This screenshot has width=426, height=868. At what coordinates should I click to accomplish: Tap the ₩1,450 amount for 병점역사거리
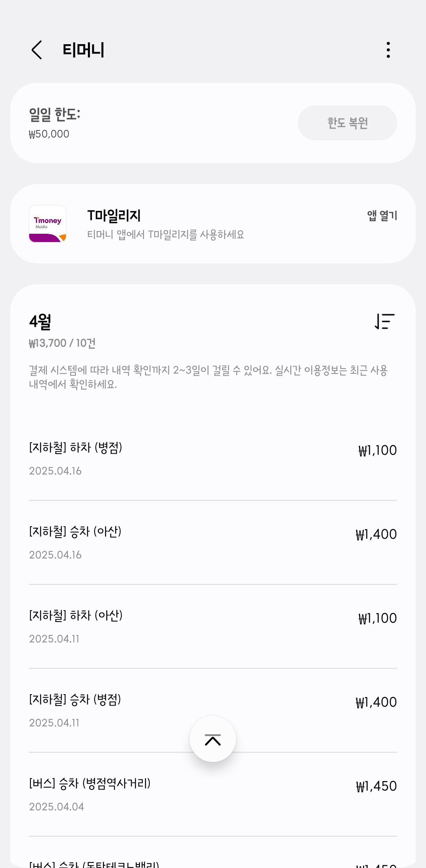376,786
